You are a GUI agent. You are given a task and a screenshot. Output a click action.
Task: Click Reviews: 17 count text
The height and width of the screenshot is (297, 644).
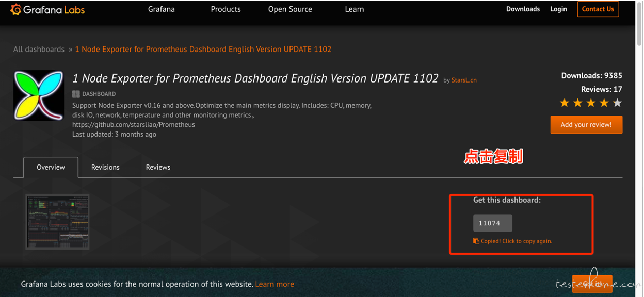(x=601, y=89)
